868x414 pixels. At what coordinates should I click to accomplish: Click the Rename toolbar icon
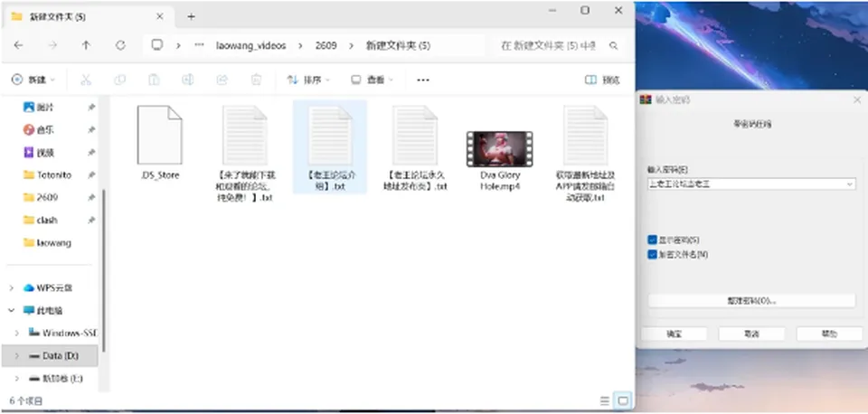(188, 80)
